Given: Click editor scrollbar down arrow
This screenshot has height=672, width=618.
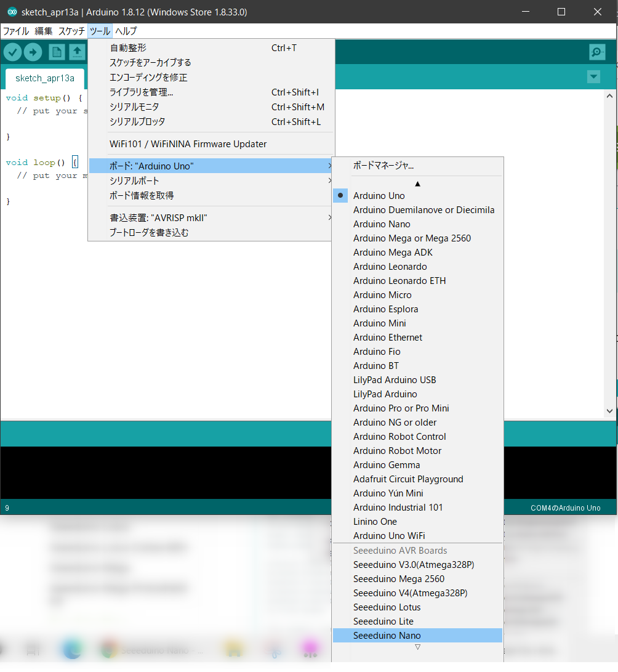Looking at the screenshot, I should [609, 411].
